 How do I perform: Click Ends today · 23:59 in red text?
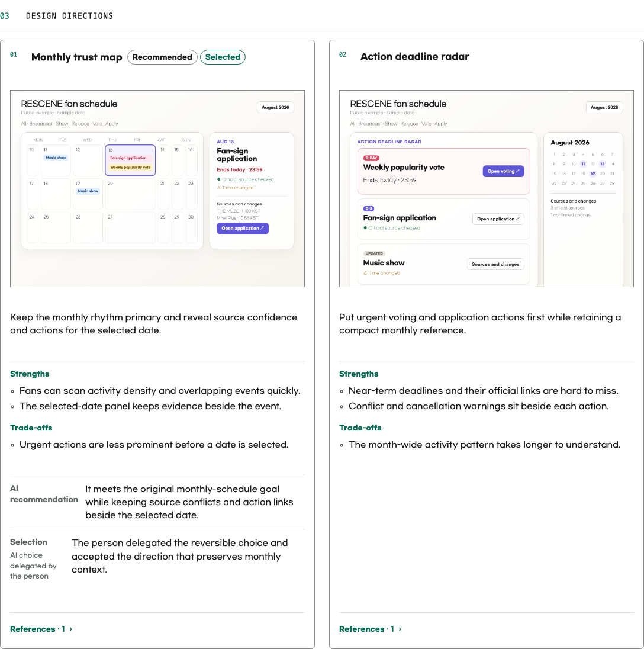tap(240, 170)
